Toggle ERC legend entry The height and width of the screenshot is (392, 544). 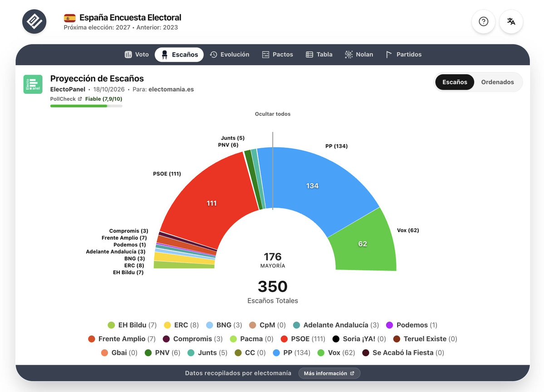(181, 325)
